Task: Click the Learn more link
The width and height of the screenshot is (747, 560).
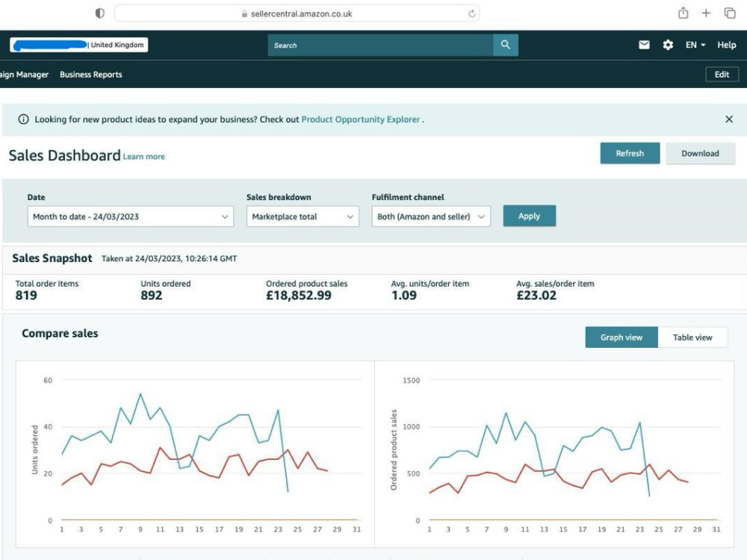Action: pyautogui.click(x=144, y=157)
